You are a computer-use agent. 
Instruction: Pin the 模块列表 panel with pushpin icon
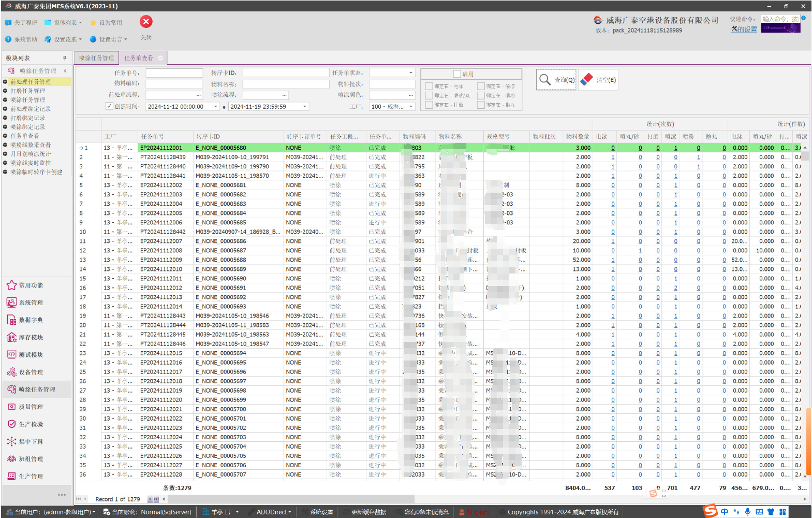click(x=65, y=58)
